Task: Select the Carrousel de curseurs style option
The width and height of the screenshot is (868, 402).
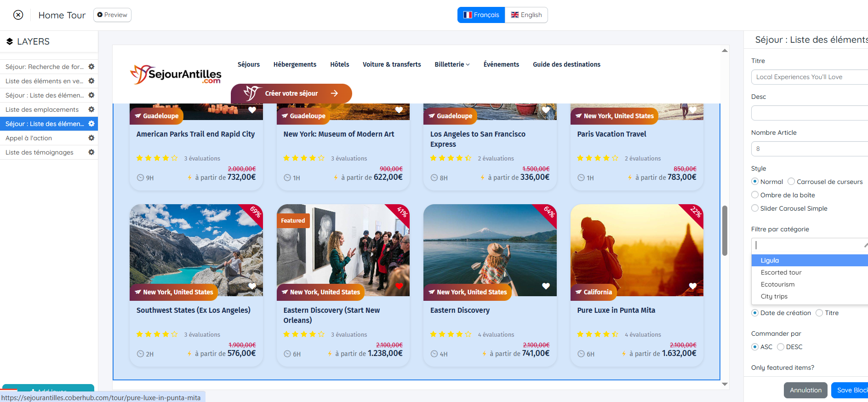Action: coord(791,182)
